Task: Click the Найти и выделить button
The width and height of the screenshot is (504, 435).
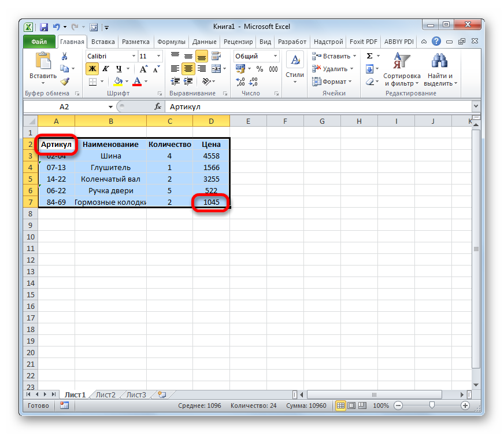Action: point(440,69)
